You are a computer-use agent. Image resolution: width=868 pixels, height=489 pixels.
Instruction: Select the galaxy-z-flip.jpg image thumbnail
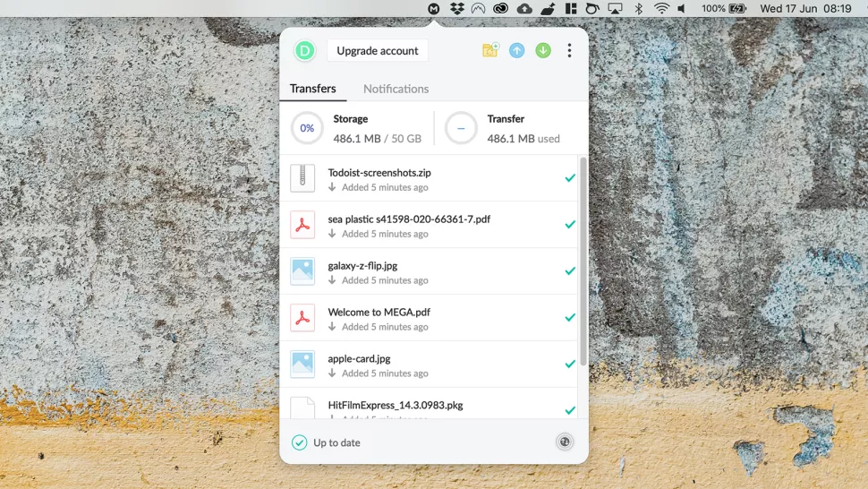pyautogui.click(x=302, y=271)
